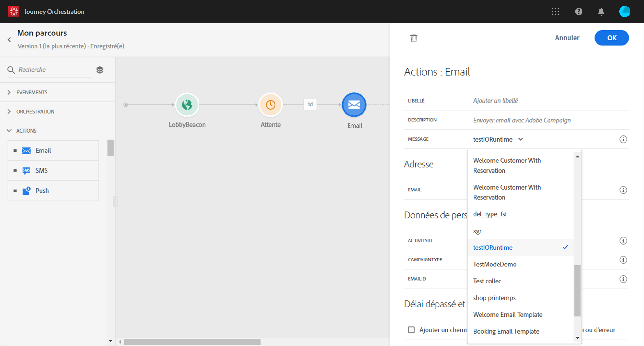Image resolution: width=644 pixels, height=346 pixels.
Task: Click the Email action node on canvas
Action: tap(354, 105)
